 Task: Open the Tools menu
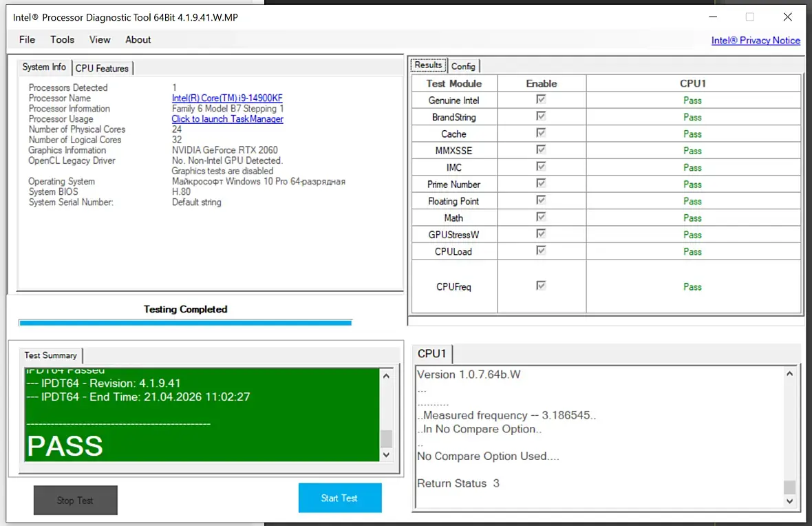(x=62, y=39)
